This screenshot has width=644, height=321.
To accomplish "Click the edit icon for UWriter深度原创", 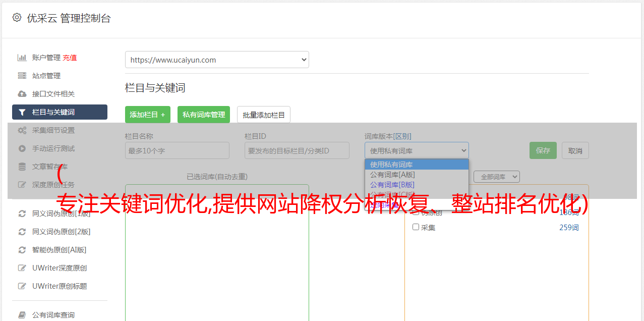I will (x=22, y=268).
